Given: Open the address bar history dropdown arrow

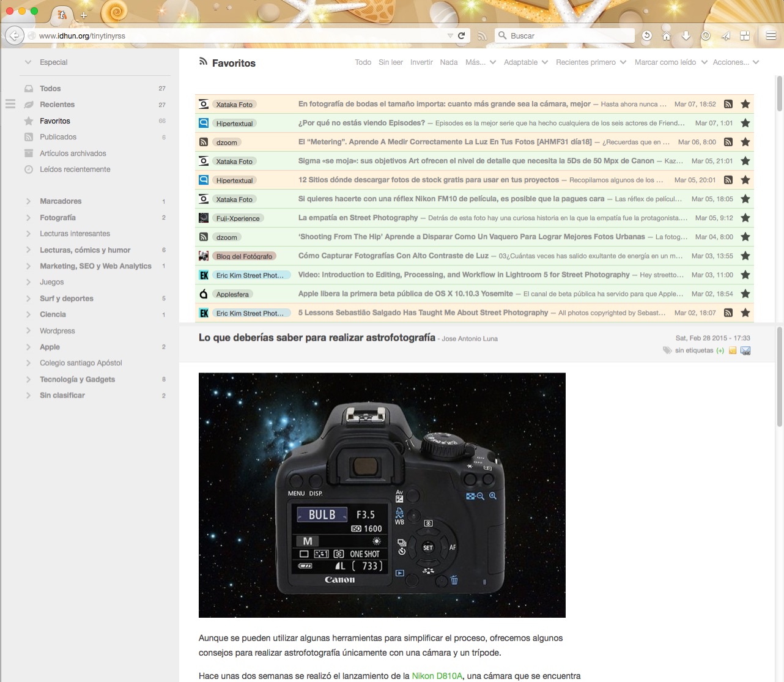Looking at the screenshot, I should pos(450,36).
